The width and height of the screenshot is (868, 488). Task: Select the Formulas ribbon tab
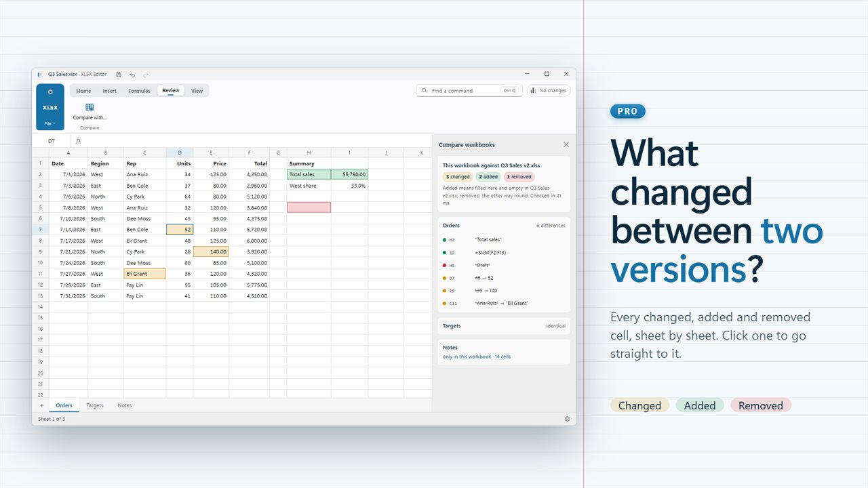coord(140,91)
